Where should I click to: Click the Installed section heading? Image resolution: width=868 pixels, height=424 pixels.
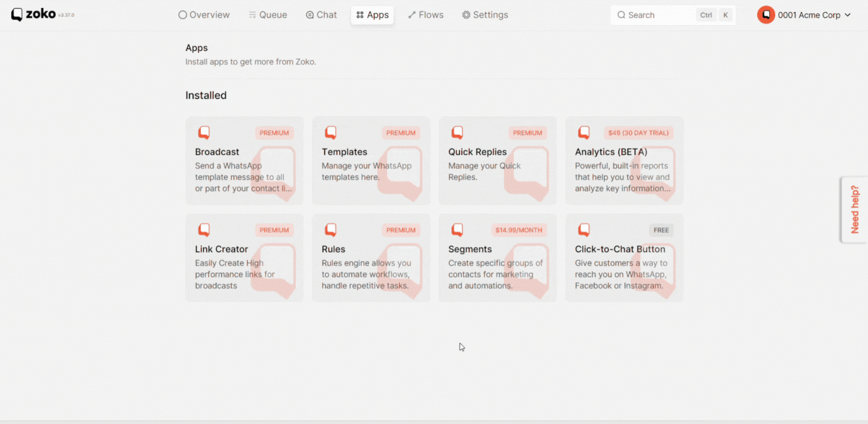tap(206, 96)
